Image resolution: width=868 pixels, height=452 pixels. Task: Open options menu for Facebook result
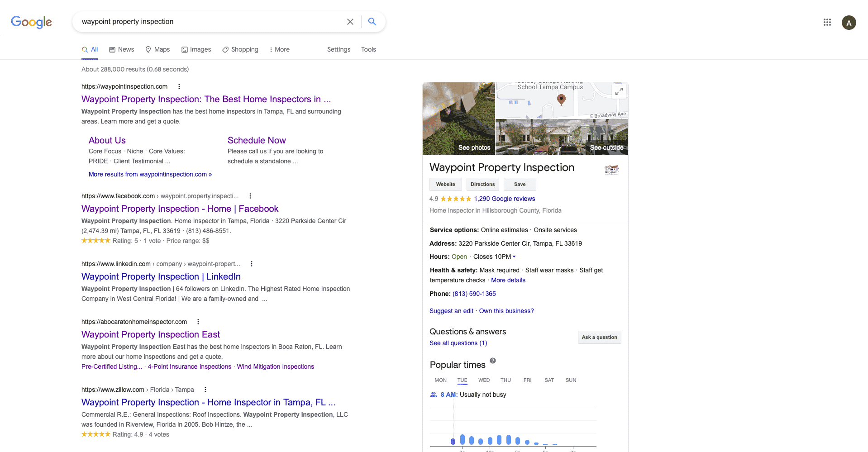pos(250,196)
